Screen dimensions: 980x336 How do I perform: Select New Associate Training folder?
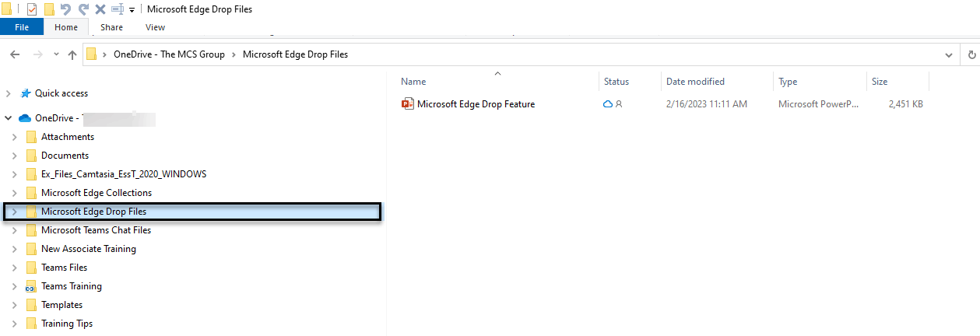(x=89, y=249)
